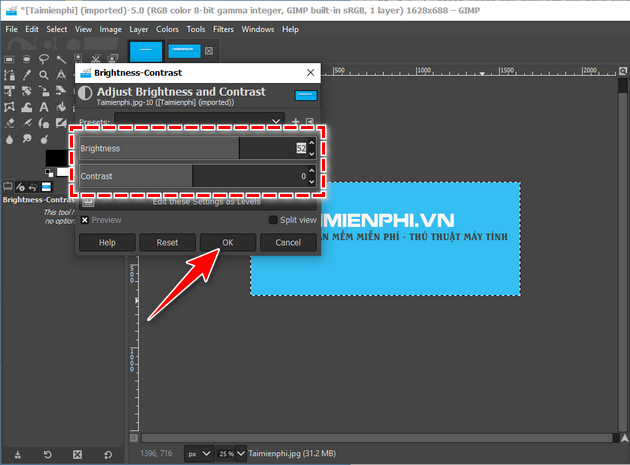Screen dimensions: 630x465
Task: Open the zoom percentage dropdown arrow
Action: click(x=241, y=454)
